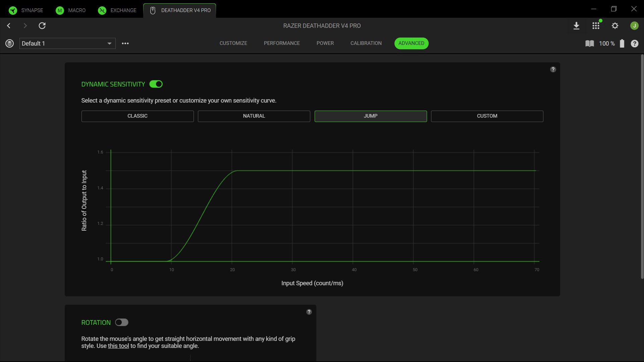Open the profile options three-dot menu
The height and width of the screenshot is (362, 644).
(x=125, y=44)
